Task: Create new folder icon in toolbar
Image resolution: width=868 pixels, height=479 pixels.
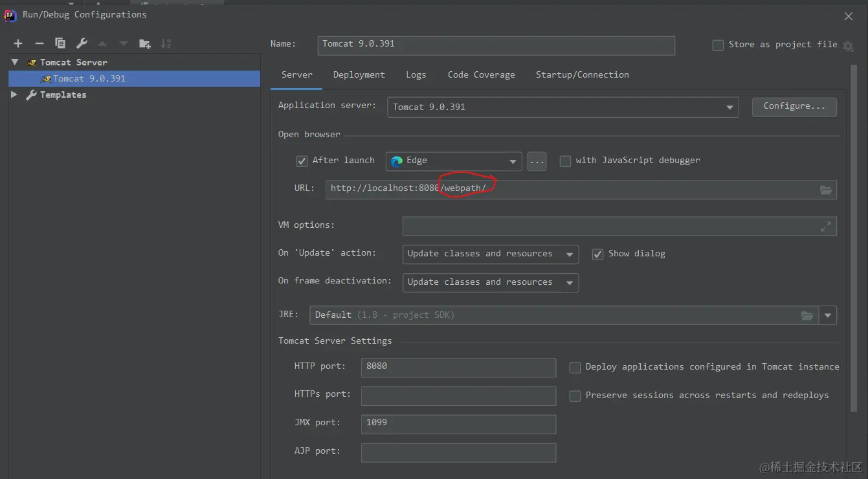Action: pos(145,43)
